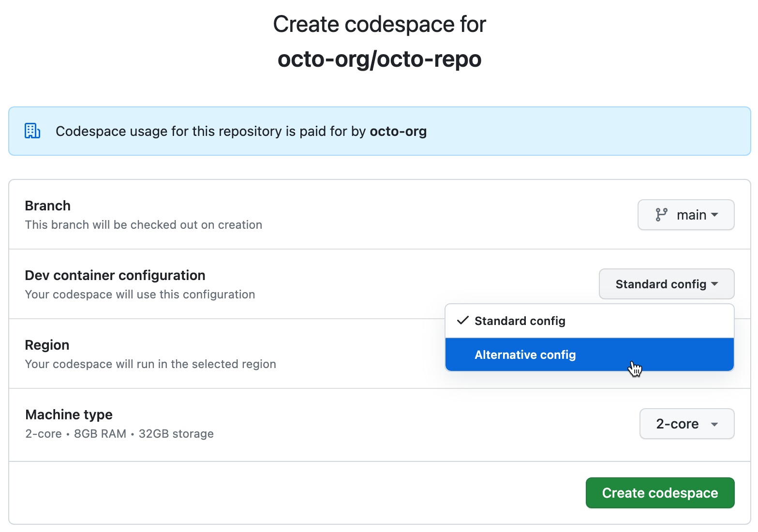Click the highlighted Alternative config row
The image size is (758, 532).
525,355
